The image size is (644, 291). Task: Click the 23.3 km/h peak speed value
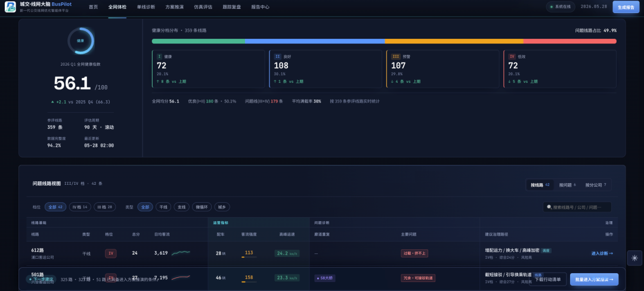(287, 278)
